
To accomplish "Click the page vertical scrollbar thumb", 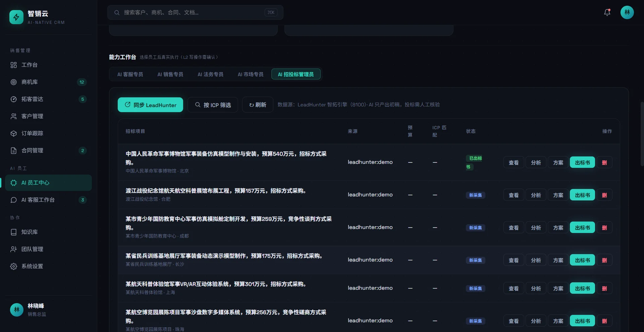I will click(x=642, y=134).
